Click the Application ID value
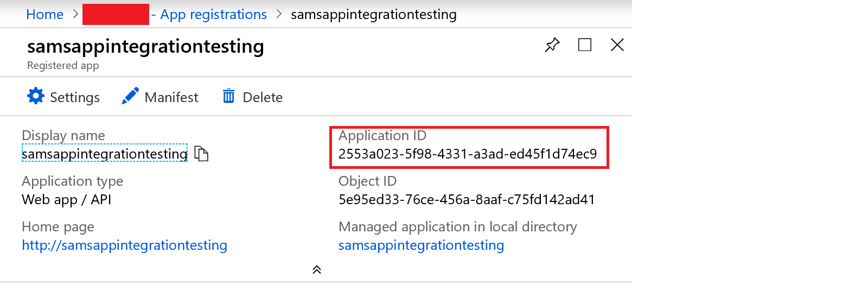This screenshot has width=868, height=290. (x=467, y=154)
